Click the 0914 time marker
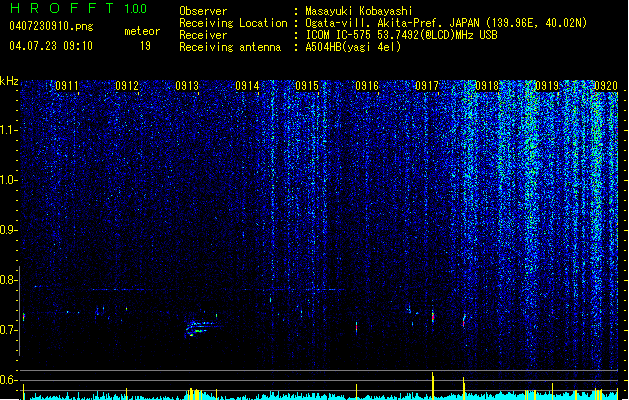 pos(247,86)
